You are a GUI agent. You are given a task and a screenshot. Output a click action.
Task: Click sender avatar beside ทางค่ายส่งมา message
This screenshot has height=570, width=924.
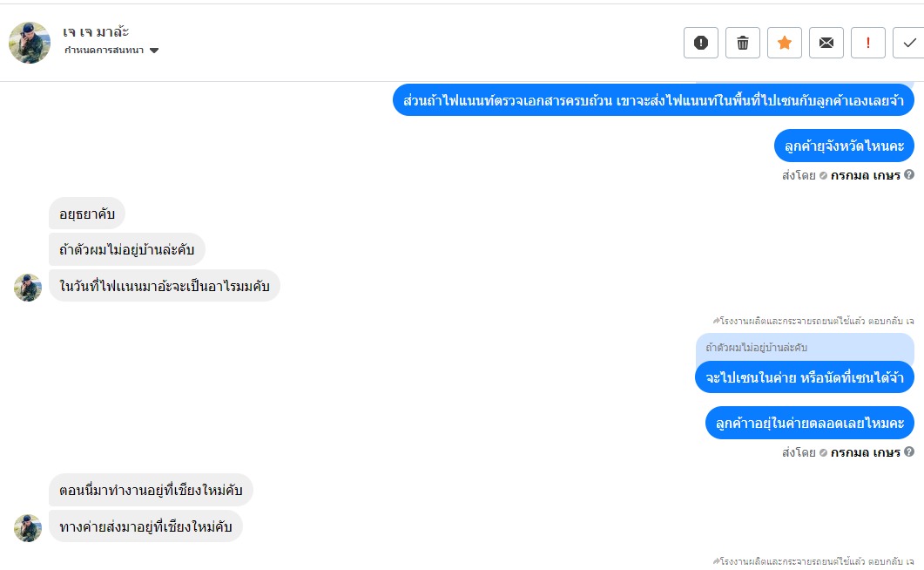click(x=28, y=527)
